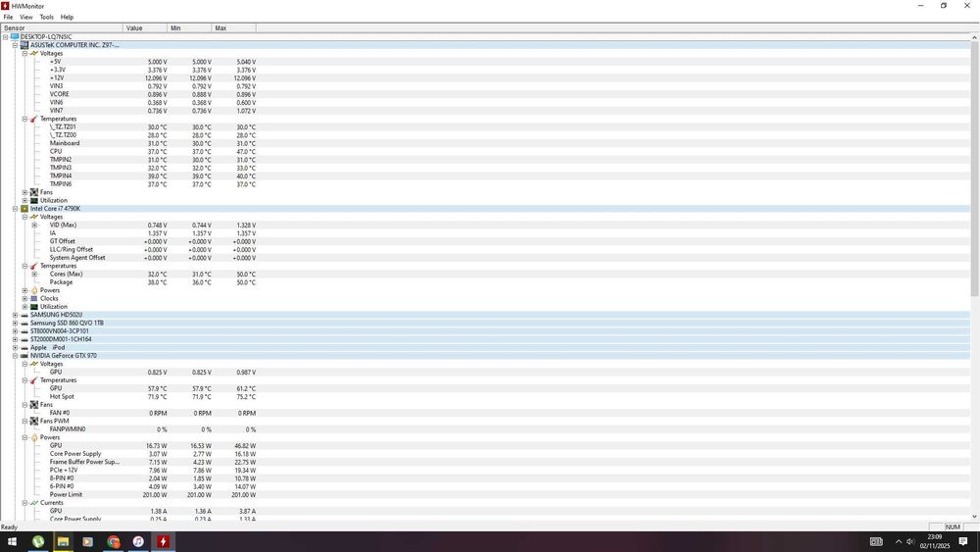Collapse the DESKTOP-LQ7NSIC root node

tap(5, 37)
